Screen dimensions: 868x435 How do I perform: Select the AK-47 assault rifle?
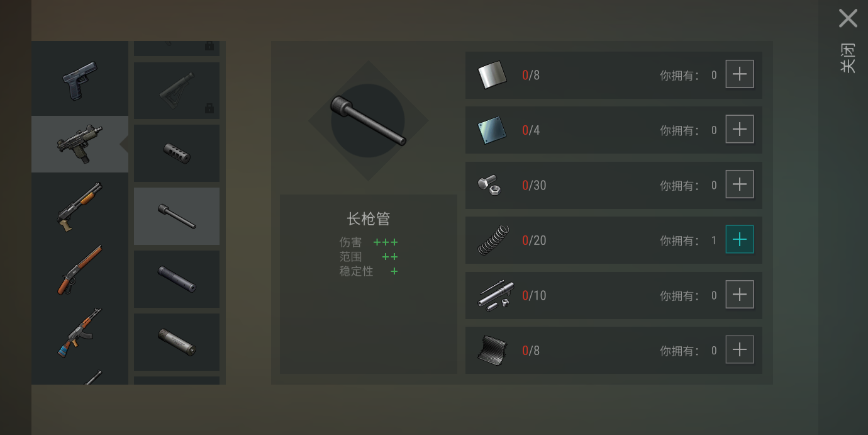[80, 332]
